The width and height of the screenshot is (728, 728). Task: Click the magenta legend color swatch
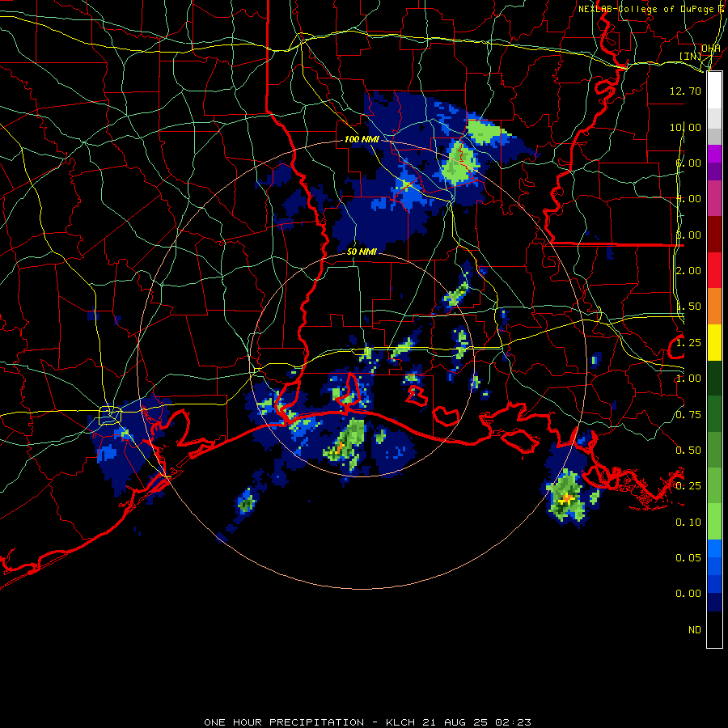click(714, 154)
